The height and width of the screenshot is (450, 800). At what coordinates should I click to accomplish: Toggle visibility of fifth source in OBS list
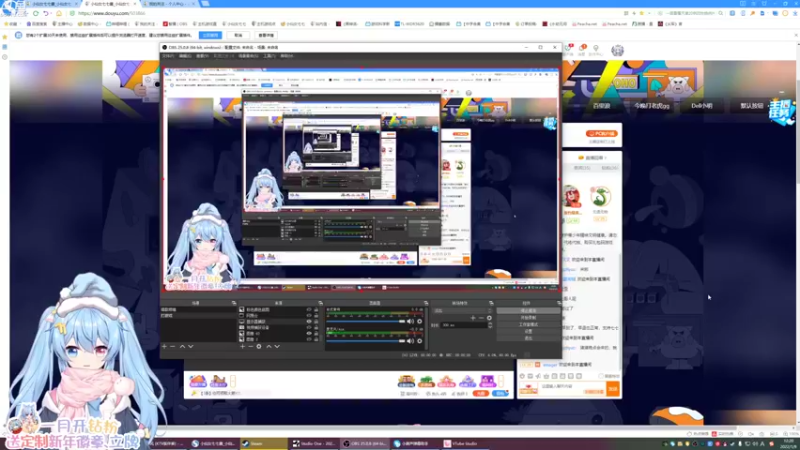tap(309, 333)
